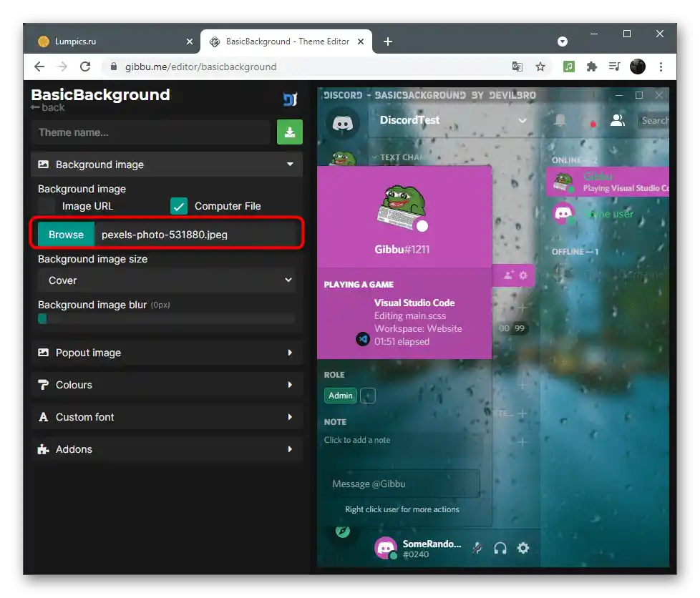Expand the Addons section
The width and height of the screenshot is (700, 598).
pos(167,449)
